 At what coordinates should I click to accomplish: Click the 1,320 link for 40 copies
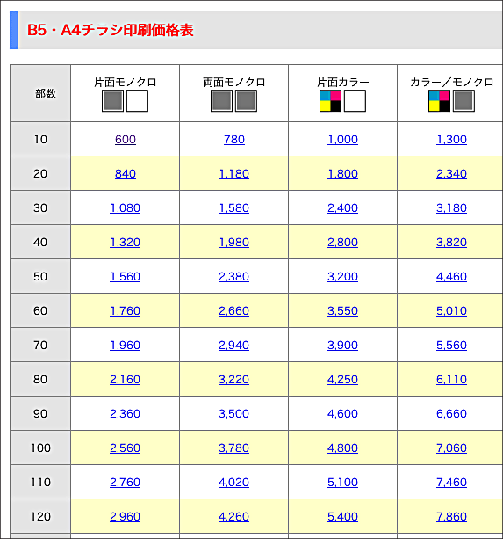point(125,242)
